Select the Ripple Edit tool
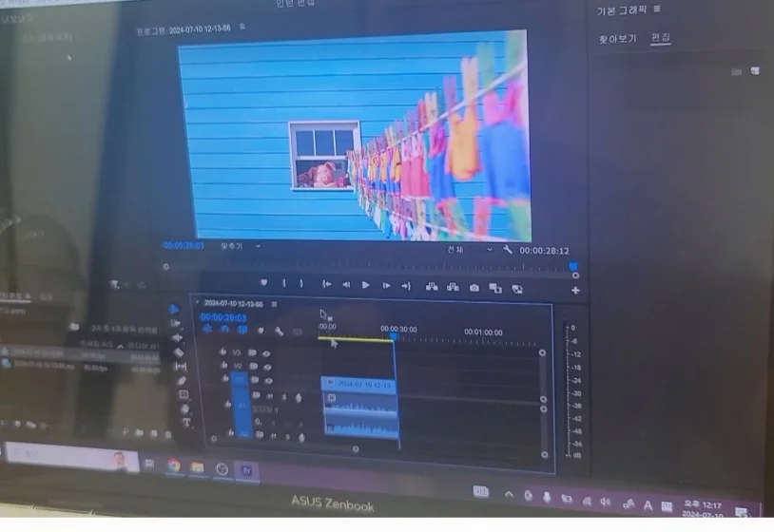Screen dimensions: 774x532 point(177,338)
